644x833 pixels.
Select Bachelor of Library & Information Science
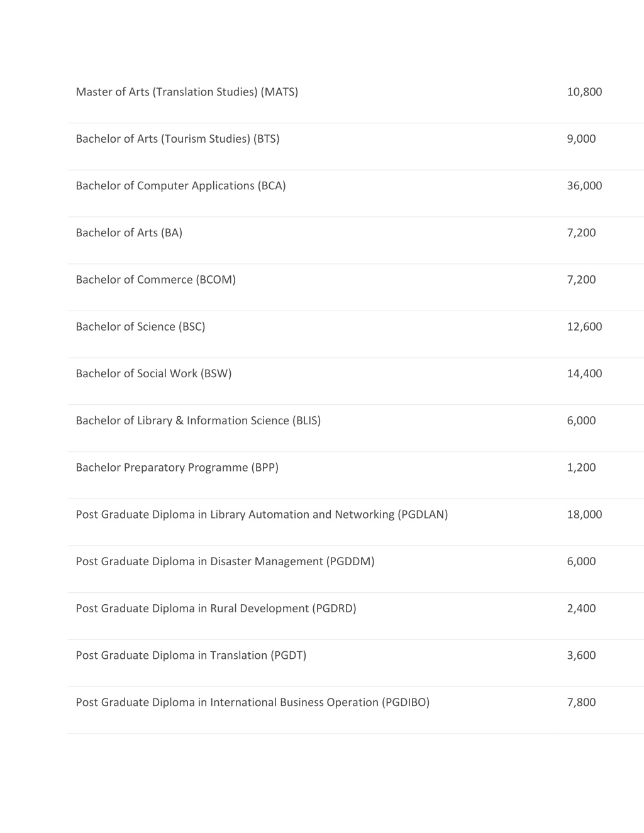point(198,421)
